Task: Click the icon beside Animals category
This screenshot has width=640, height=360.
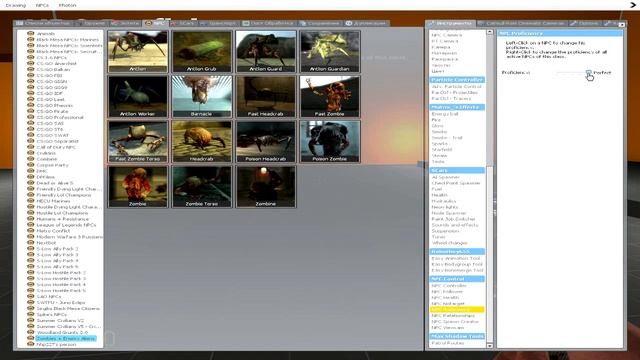Action: click(x=31, y=33)
